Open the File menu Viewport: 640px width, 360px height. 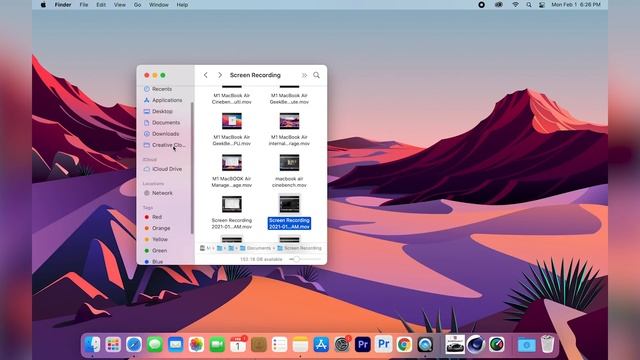pyautogui.click(x=84, y=5)
